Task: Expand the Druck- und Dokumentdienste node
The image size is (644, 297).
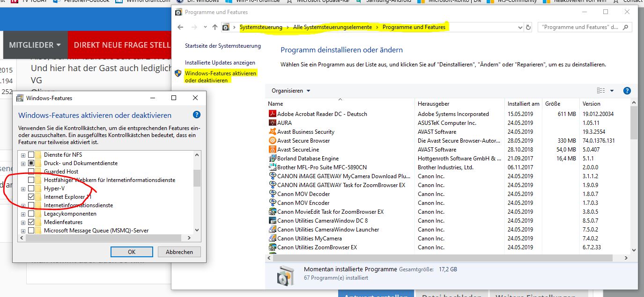Action: pos(23,163)
